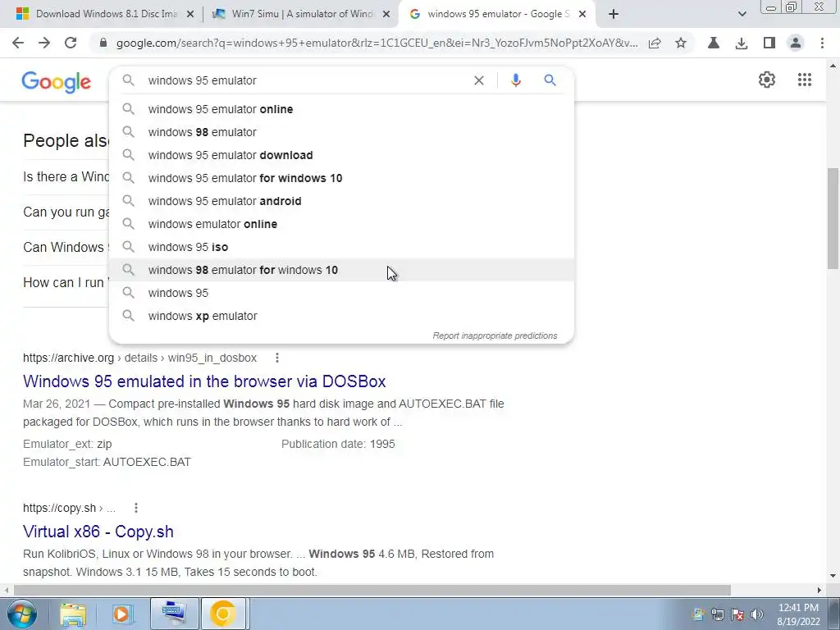Open the Chrome Labs flask icon
This screenshot has width=840, height=630.
click(714, 43)
